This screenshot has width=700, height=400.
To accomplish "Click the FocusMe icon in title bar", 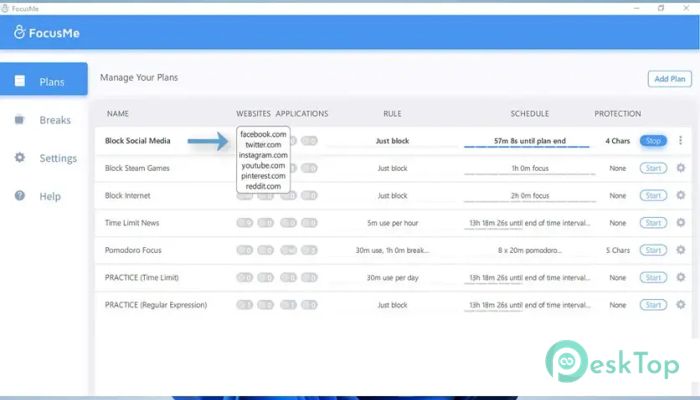I will tap(4, 8).
